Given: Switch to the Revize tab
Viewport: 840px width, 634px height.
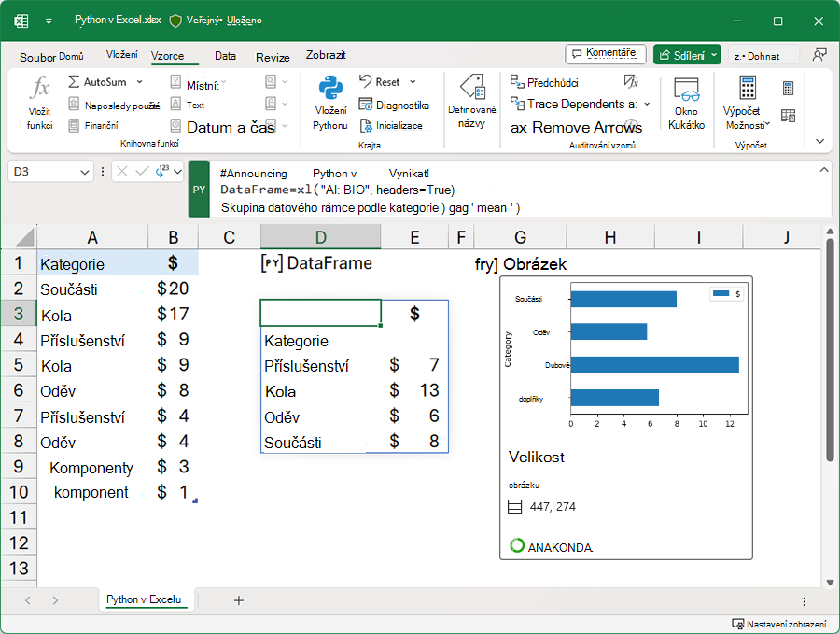Looking at the screenshot, I should click(273, 57).
